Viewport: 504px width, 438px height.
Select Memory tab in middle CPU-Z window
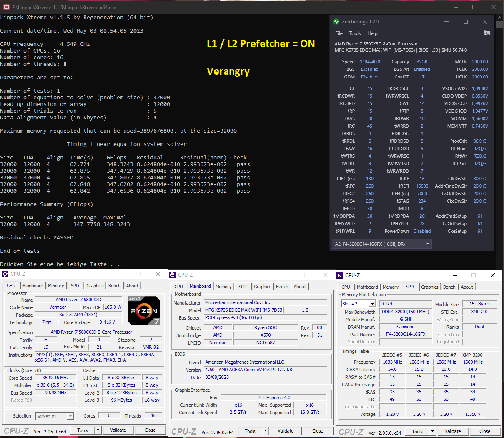click(x=223, y=287)
